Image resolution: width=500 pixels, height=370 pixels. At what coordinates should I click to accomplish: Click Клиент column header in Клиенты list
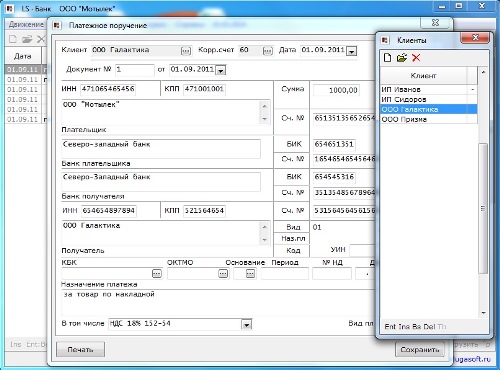point(423,76)
